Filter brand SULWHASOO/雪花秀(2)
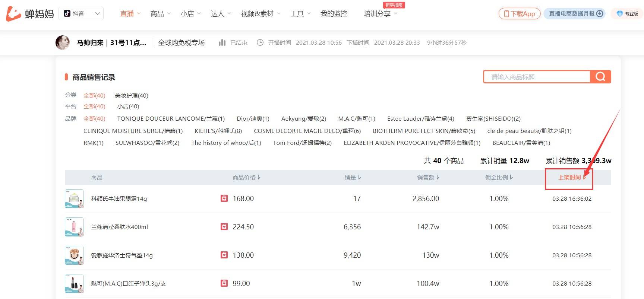Viewport: 644px width, 299px height. point(147,143)
